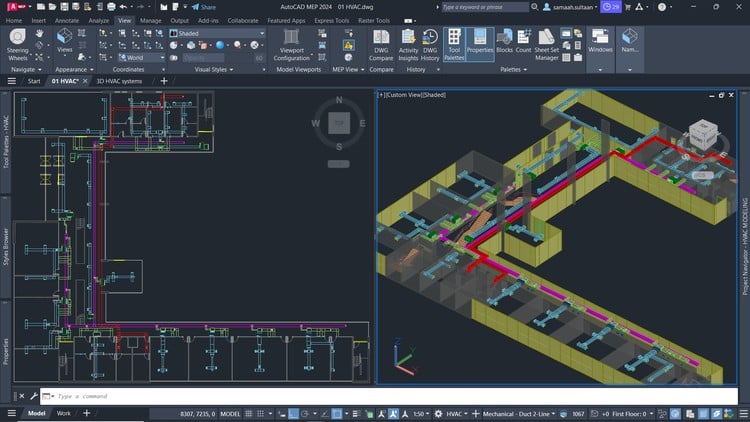Click the search magnifier icon
Image resolution: width=750 pixels, height=422 pixels.
pyautogui.click(x=535, y=7)
